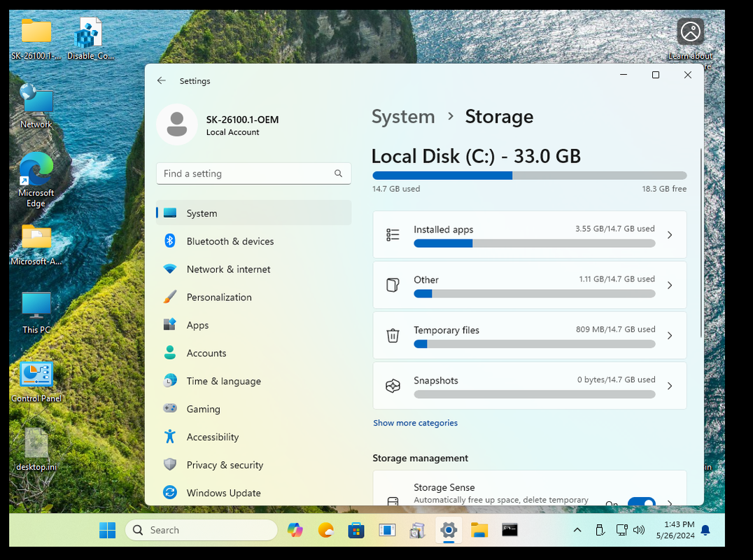
Task: Open File Explorer from taskbar
Action: point(479,530)
